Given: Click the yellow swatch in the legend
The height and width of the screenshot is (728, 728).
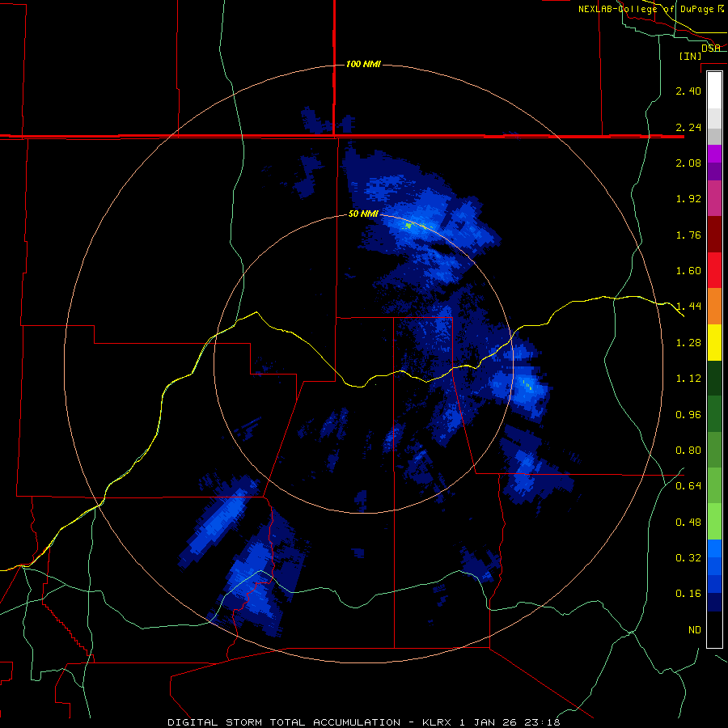Looking at the screenshot, I should tap(714, 342).
